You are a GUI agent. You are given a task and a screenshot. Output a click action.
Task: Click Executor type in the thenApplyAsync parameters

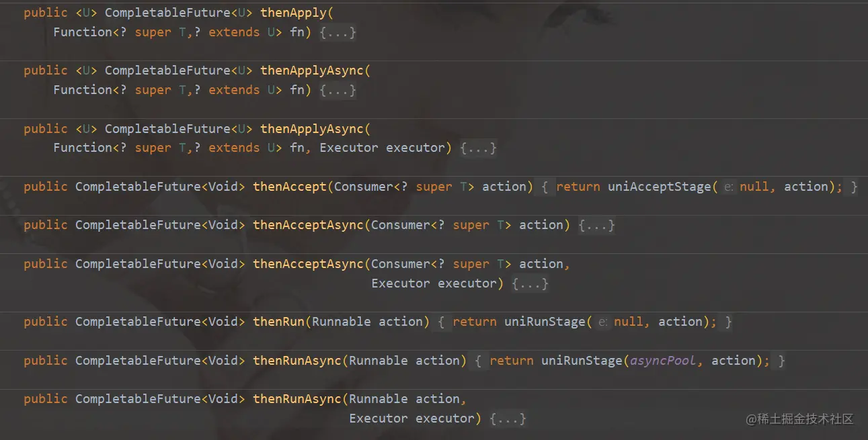[x=349, y=148]
